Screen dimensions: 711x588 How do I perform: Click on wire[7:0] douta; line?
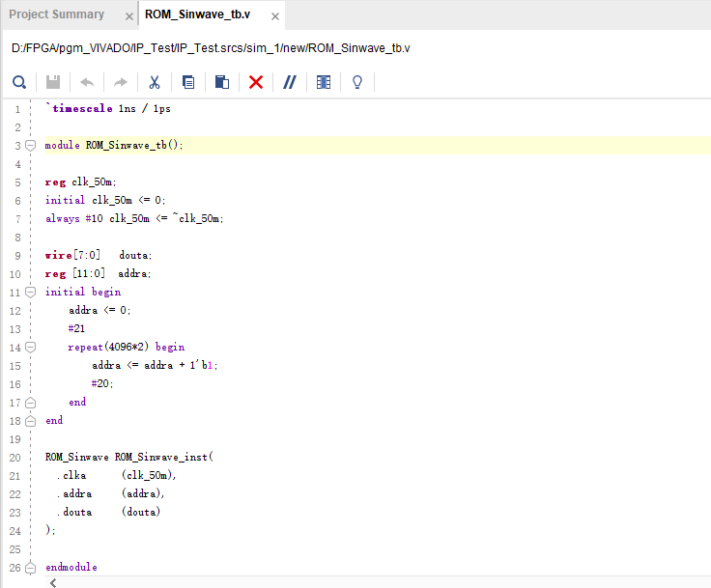tap(99, 255)
